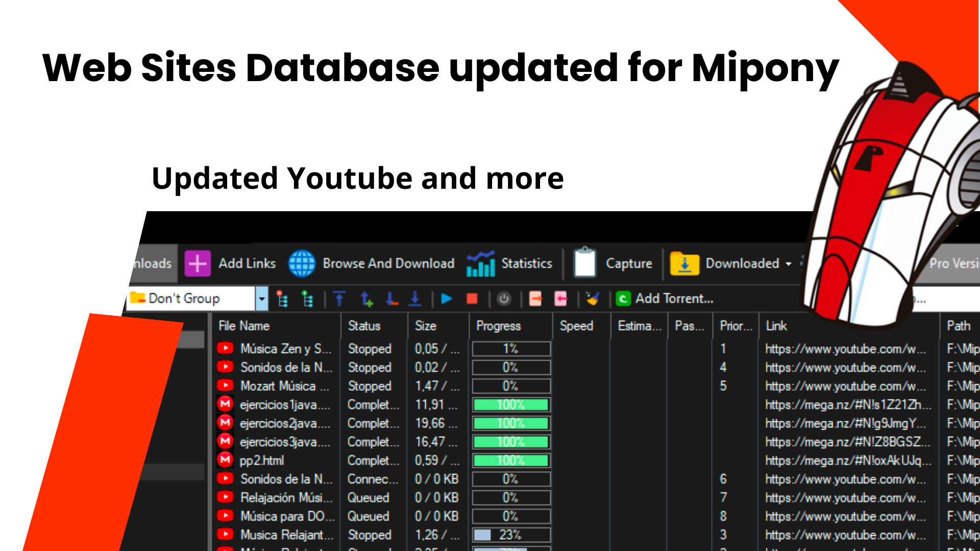Open Browse And Download globe icon
The width and height of the screenshot is (980, 551).
(302, 264)
